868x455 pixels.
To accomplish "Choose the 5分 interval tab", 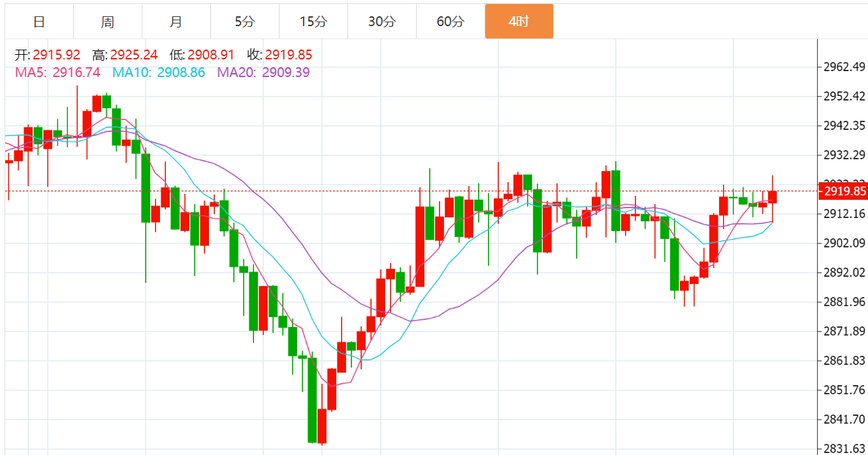I will tap(245, 22).
